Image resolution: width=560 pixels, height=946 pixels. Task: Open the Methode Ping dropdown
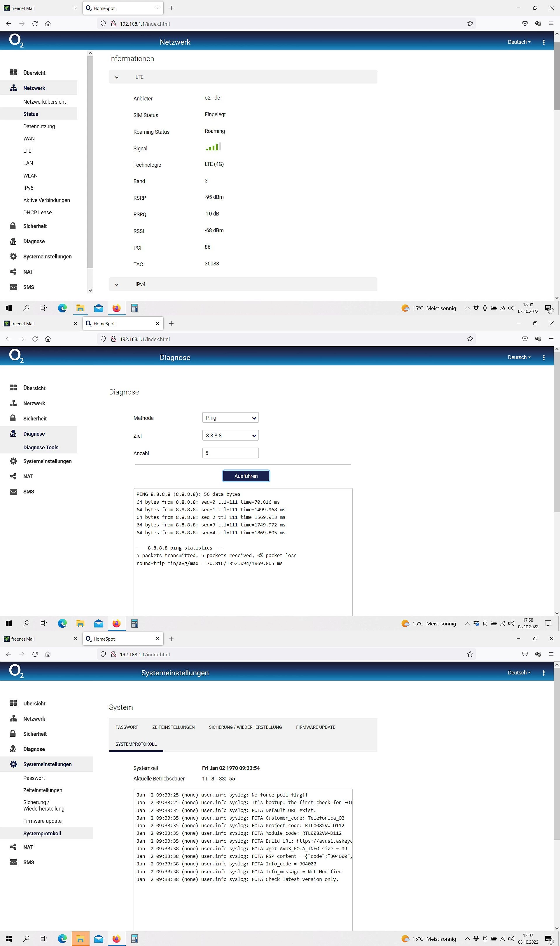(230, 418)
